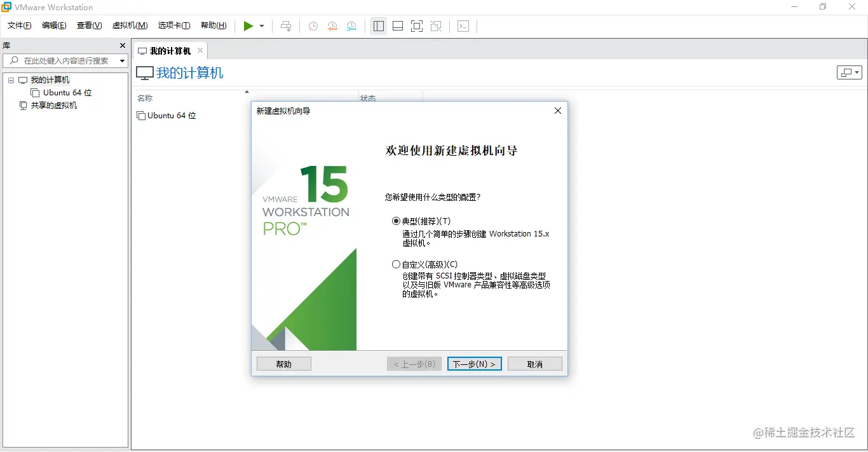Select Ubuntu 64 位 in the library tree
Viewport: 868px width, 452px height.
pos(67,93)
